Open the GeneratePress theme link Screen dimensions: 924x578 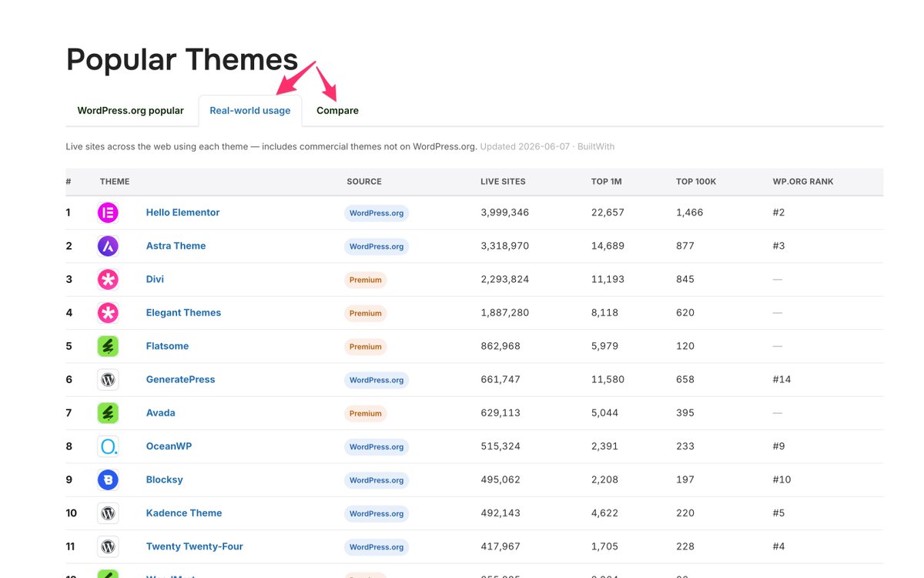click(x=181, y=379)
